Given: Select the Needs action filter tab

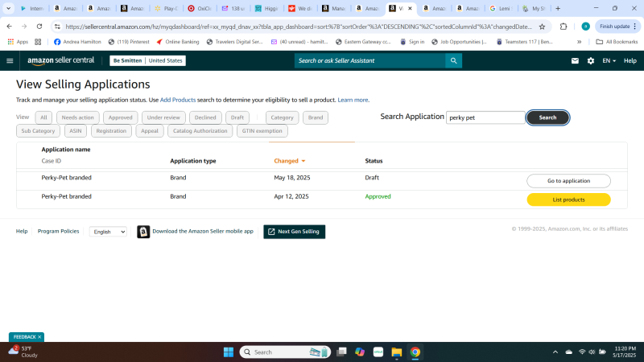Looking at the screenshot, I should (x=78, y=117).
